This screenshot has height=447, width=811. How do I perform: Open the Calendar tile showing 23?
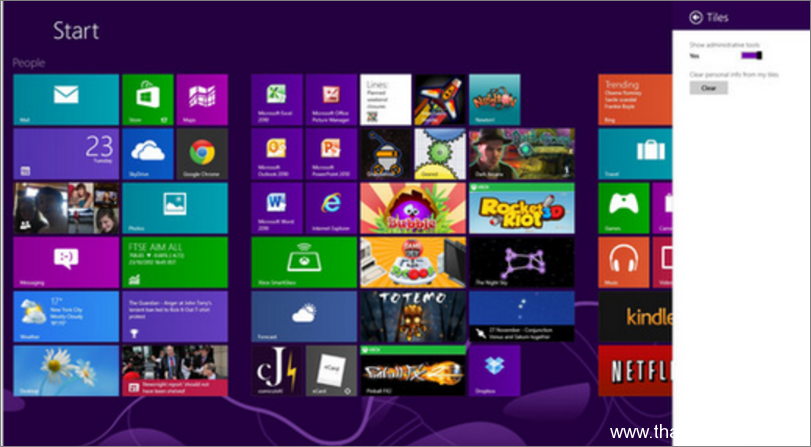(66, 153)
